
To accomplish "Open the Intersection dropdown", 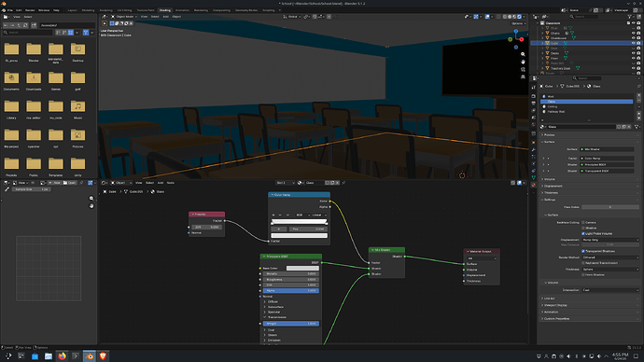I will 610,290.
